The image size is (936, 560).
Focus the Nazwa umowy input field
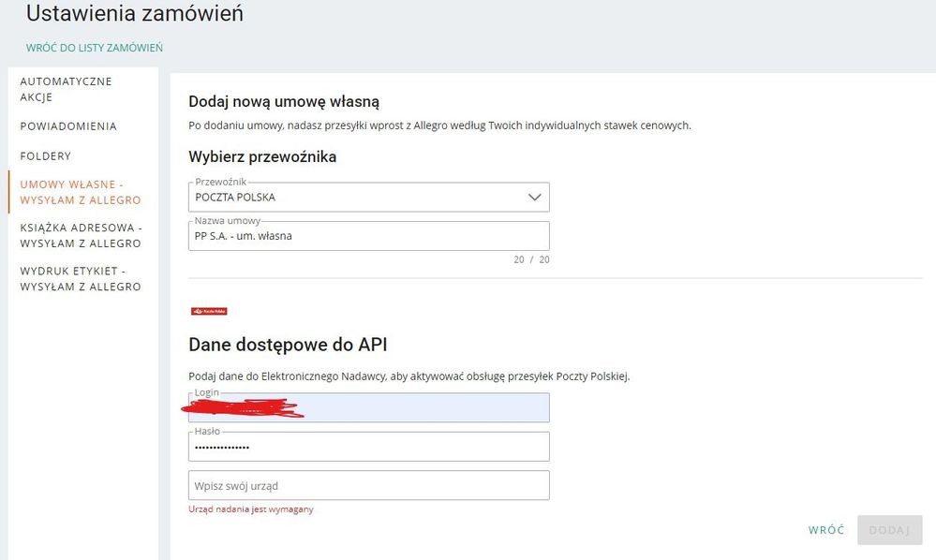click(369, 236)
